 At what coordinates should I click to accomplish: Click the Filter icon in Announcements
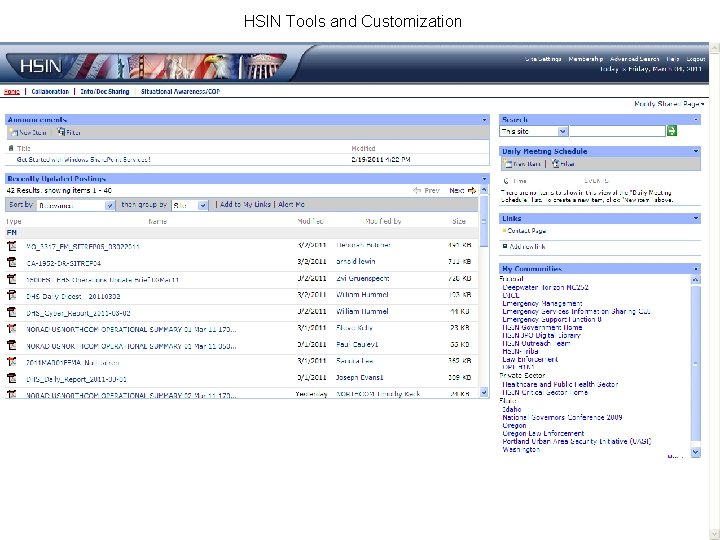pos(61,132)
